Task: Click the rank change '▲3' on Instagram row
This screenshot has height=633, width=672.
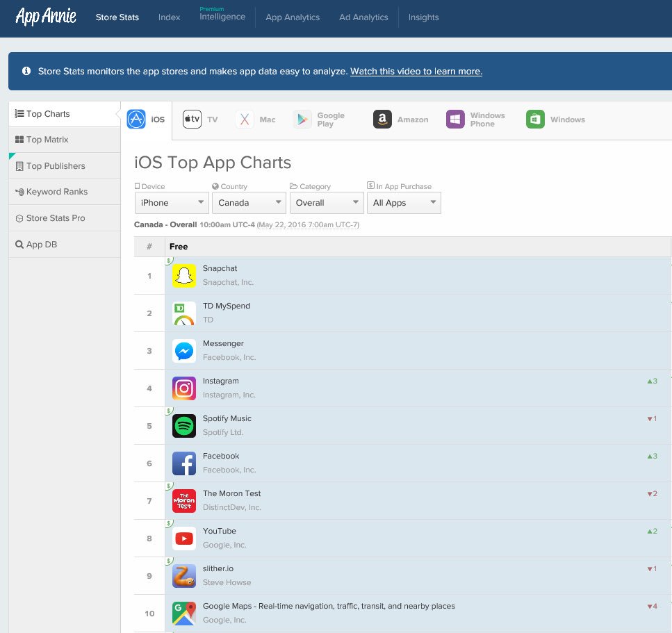Action: [x=653, y=381]
